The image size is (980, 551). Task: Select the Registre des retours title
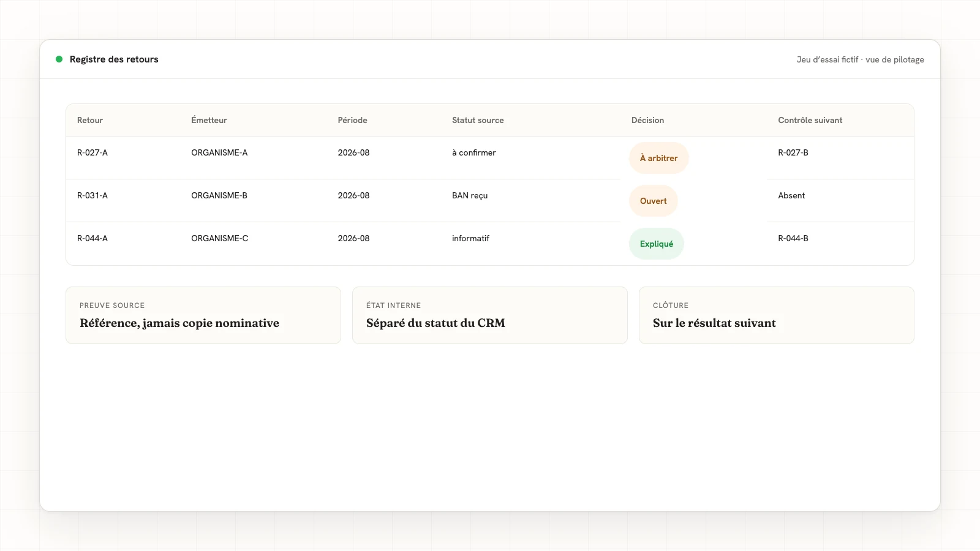114,59
